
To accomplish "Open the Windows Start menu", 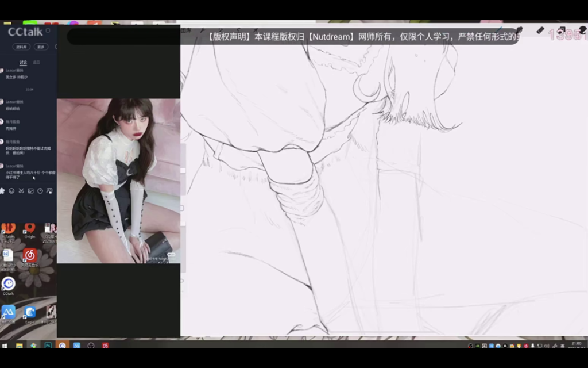I will tap(5, 346).
